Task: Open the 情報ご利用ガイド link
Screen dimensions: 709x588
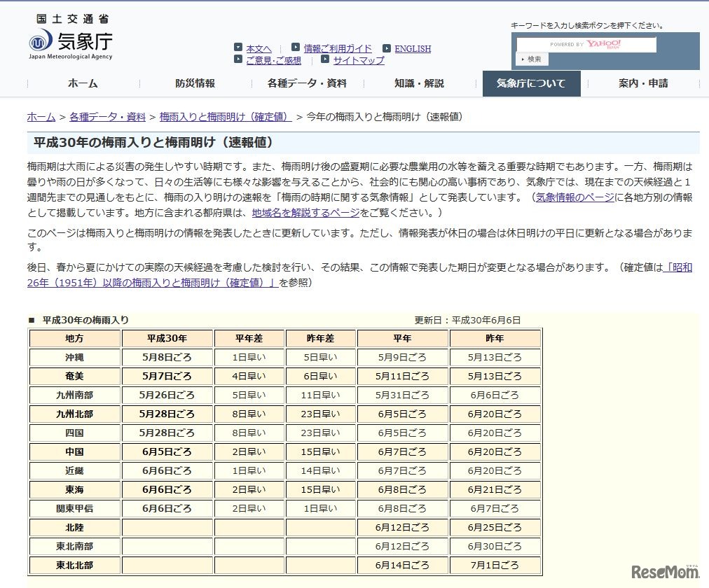Action: pyautogui.click(x=338, y=48)
